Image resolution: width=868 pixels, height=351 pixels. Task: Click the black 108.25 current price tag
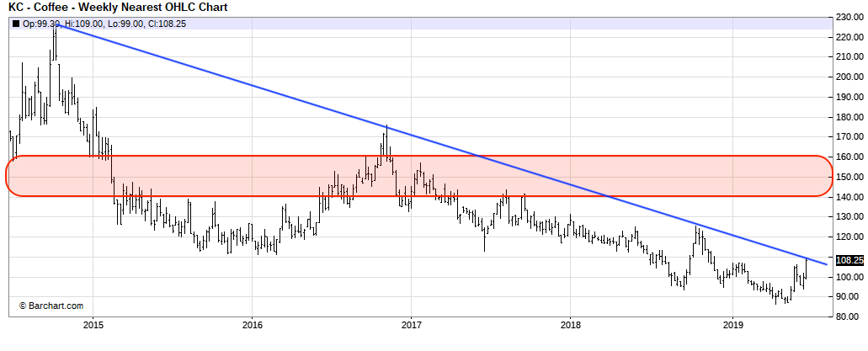(849, 260)
